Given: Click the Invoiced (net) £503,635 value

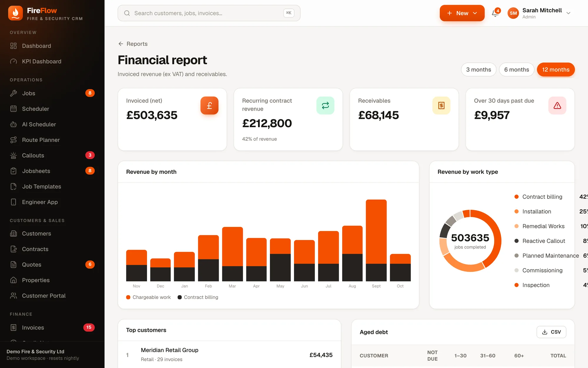Looking at the screenshot, I should 152,115.
